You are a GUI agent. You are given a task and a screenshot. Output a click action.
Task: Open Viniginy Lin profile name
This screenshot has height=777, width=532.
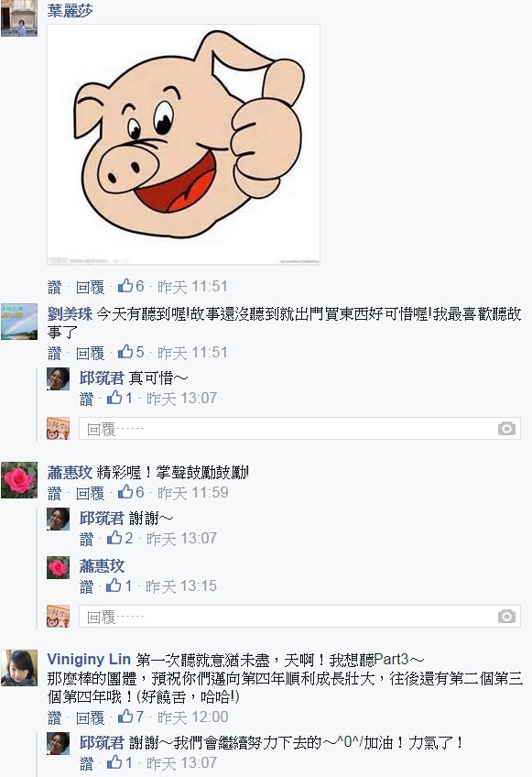click(89, 660)
